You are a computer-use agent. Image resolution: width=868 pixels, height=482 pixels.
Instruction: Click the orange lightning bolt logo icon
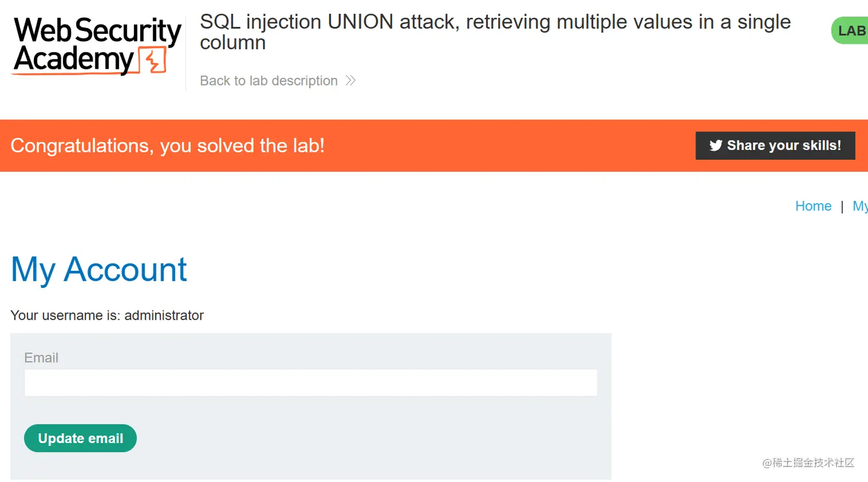(x=153, y=61)
